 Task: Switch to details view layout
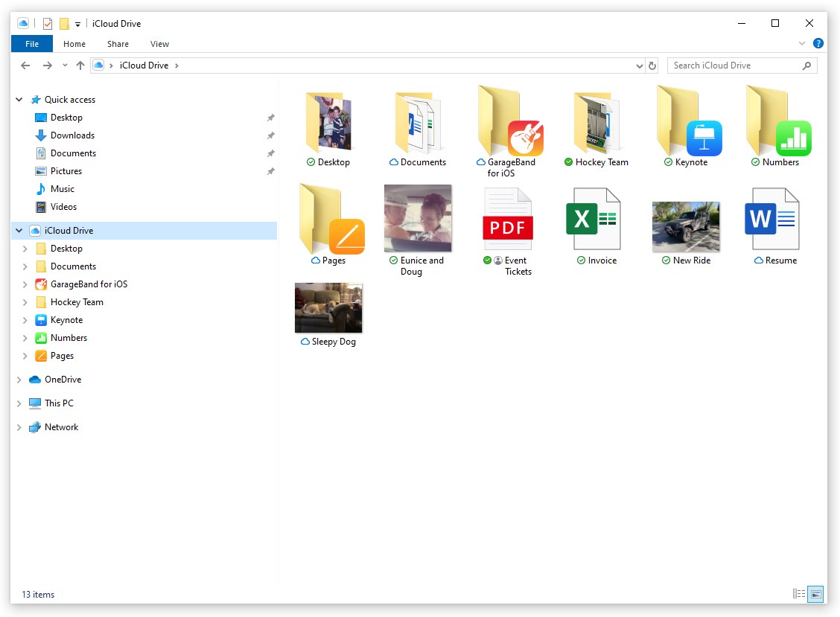799,593
